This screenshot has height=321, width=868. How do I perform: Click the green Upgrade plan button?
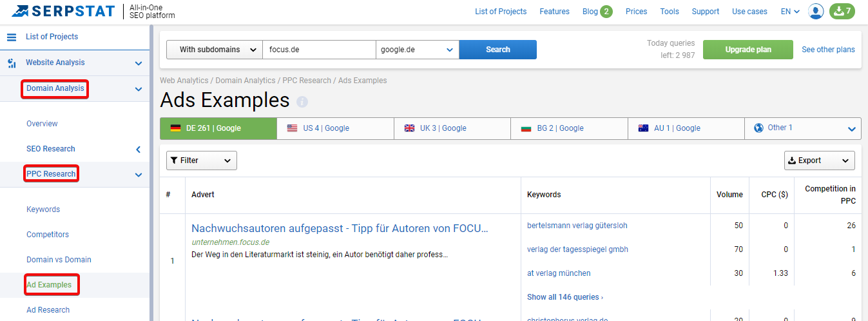748,50
